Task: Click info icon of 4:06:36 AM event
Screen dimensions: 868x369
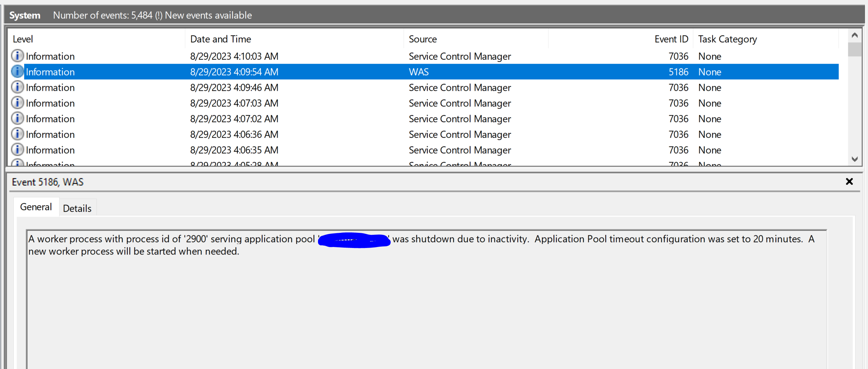Action: click(17, 134)
